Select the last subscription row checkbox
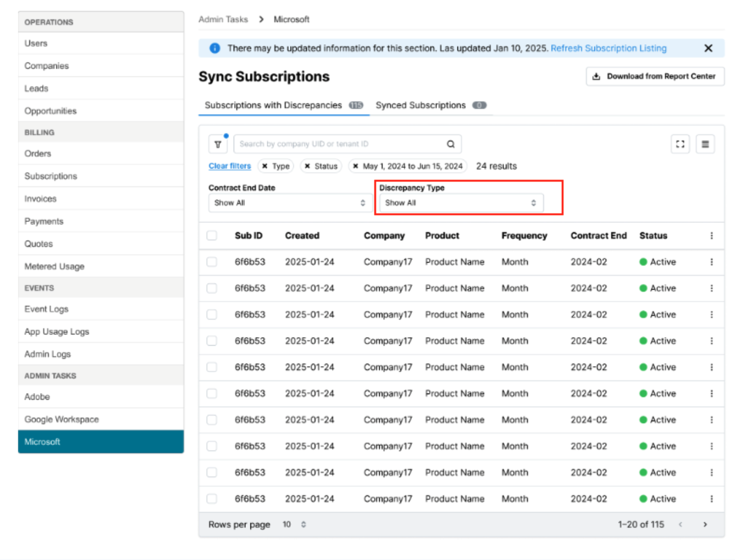This screenshot has height=560, width=735. click(212, 499)
